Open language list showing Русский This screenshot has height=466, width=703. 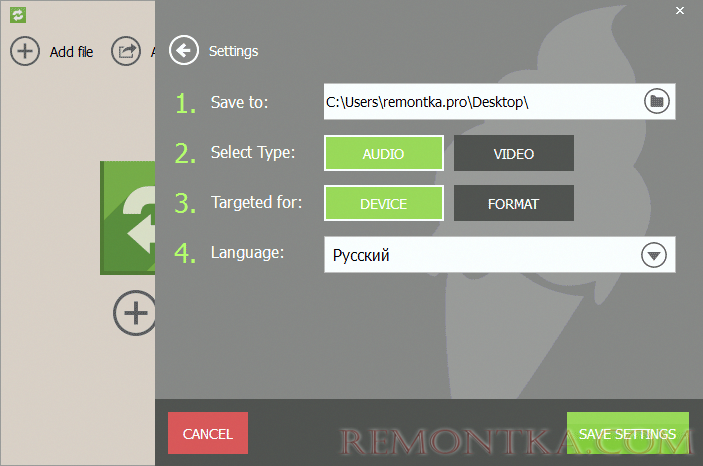click(x=499, y=255)
